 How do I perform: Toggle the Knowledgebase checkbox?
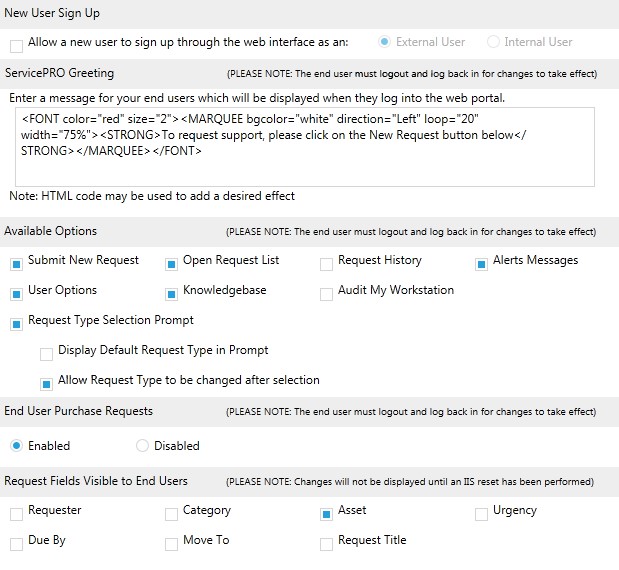[x=171, y=294]
